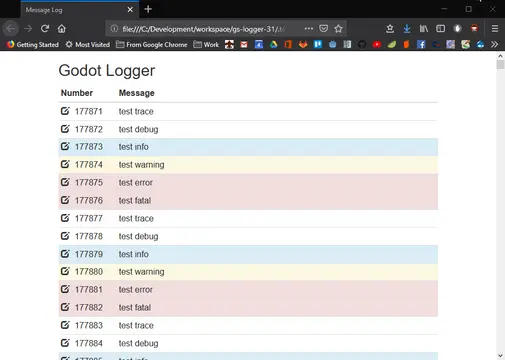This screenshot has width=505, height=360.
Task: Open the Gmail bookmark icon
Action: pos(244,44)
